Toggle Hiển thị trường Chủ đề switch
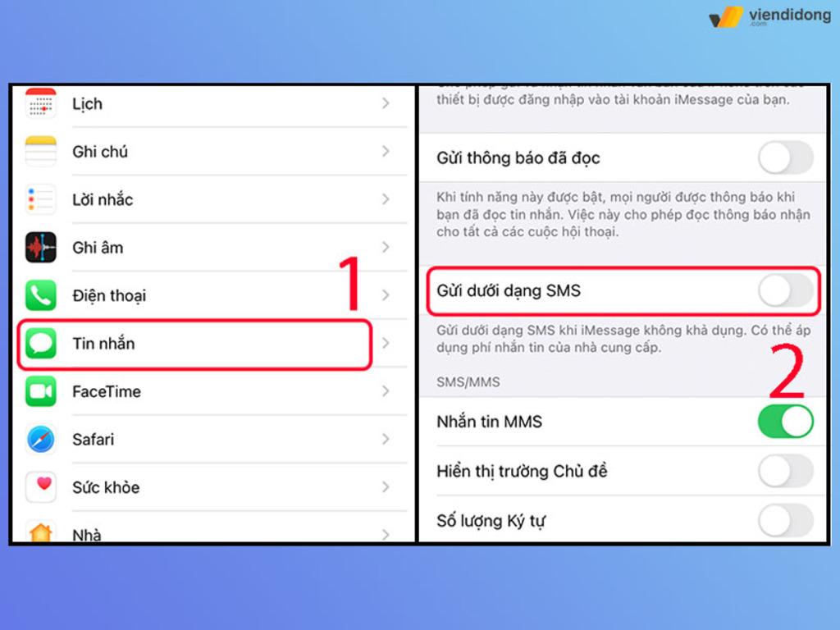This screenshot has height=630, width=840. coord(785,471)
